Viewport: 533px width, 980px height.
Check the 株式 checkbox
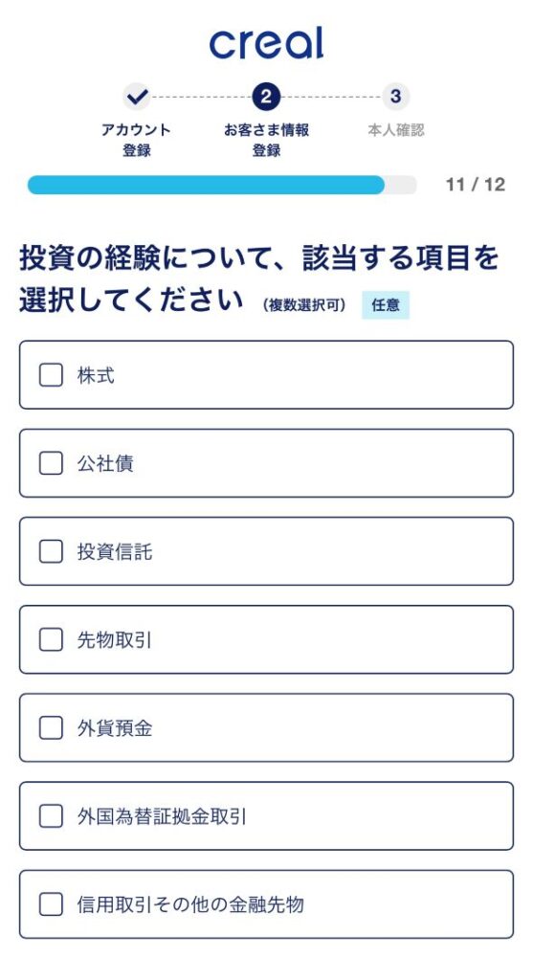tap(52, 375)
